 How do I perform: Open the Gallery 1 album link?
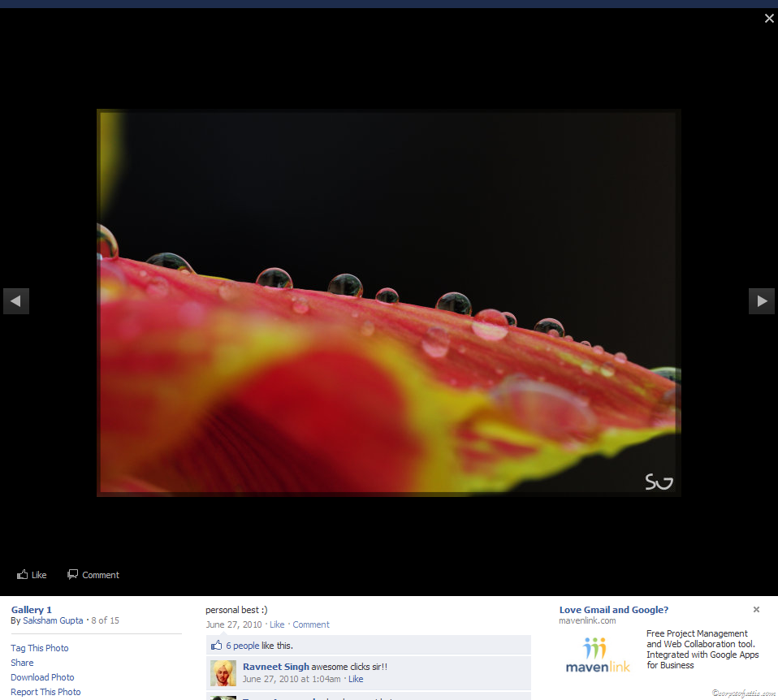pos(32,610)
